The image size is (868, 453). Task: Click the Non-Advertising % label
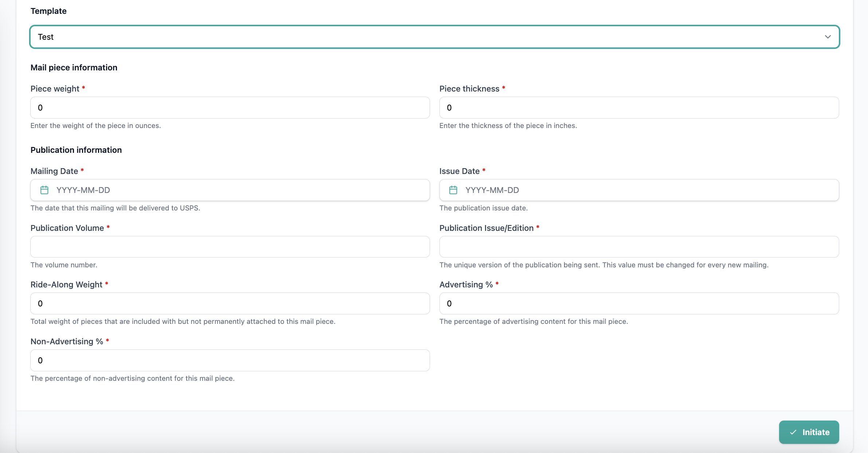[67, 341]
